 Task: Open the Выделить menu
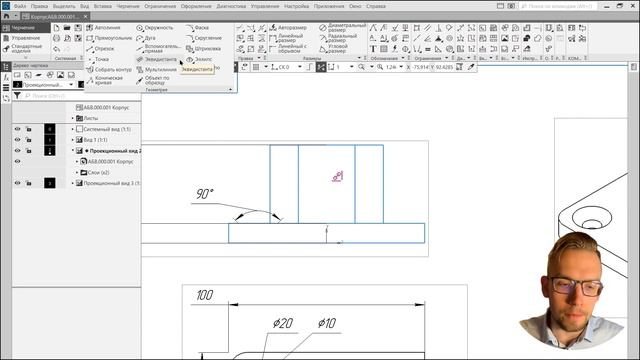click(64, 6)
